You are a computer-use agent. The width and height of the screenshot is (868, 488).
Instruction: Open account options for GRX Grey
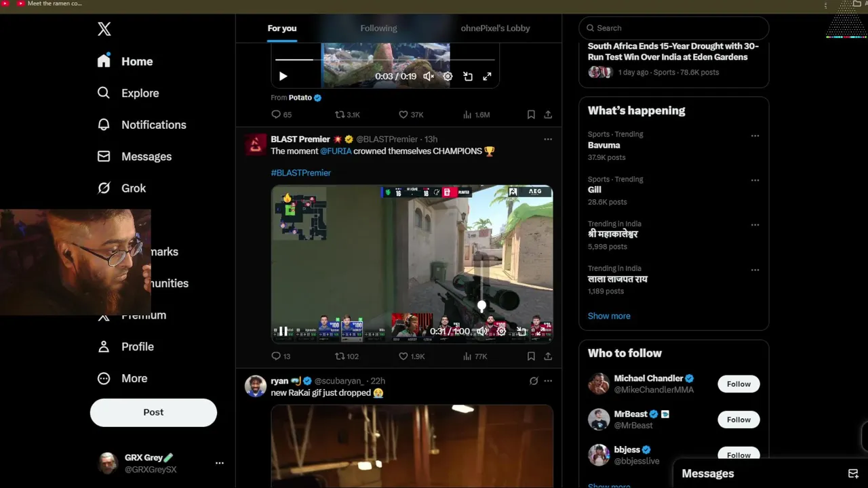coord(219,463)
